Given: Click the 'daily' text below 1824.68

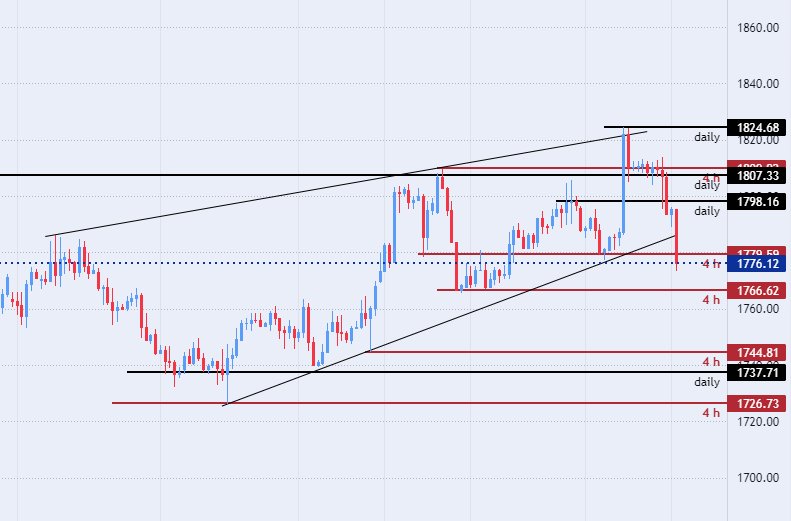Looking at the screenshot, I should 707,136.
